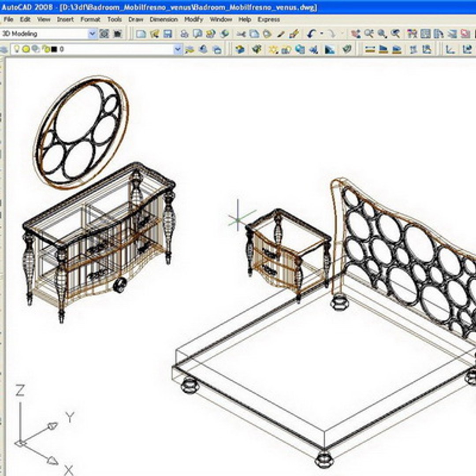The height and width of the screenshot is (476, 476).
Task: Toggle layer 0 freeze sun icon
Action: click(x=26, y=49)
